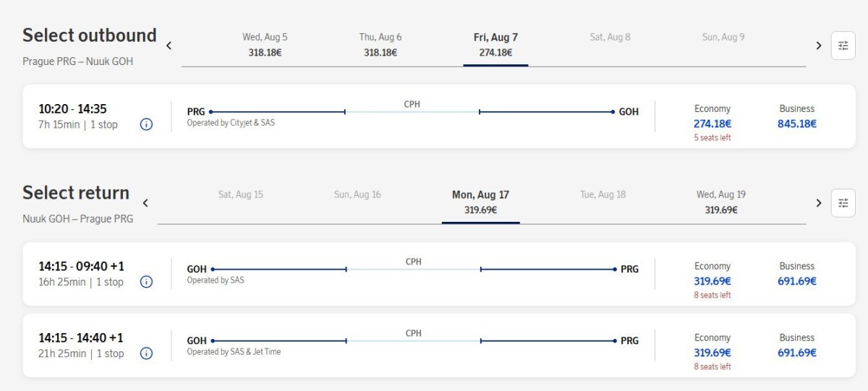Show info for 10:20 outbound flight
The image size is (868, 391).
pyautogui.click(x=146, y=124)
